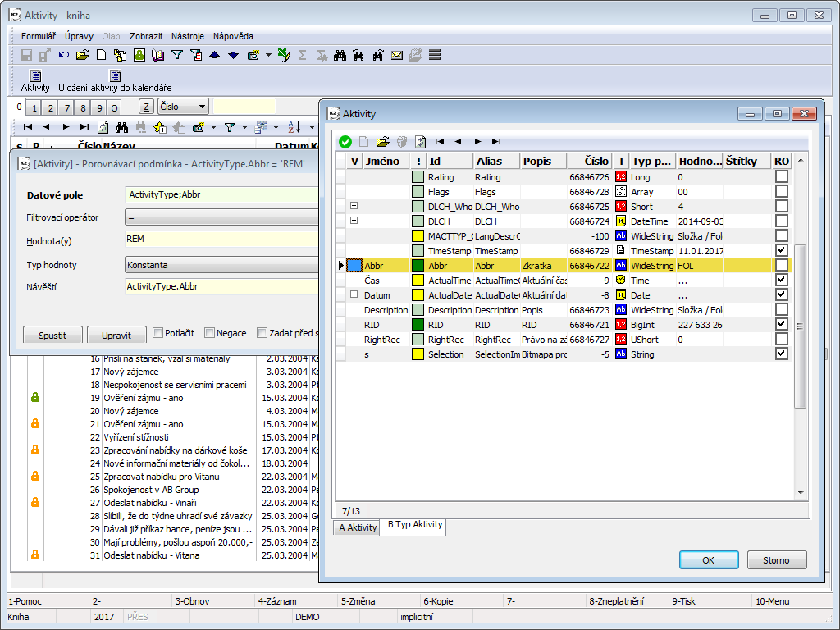840x630 pixels.
Task: Jump to the last record in the Aktivity dialog
Action: tap(496, 141)
